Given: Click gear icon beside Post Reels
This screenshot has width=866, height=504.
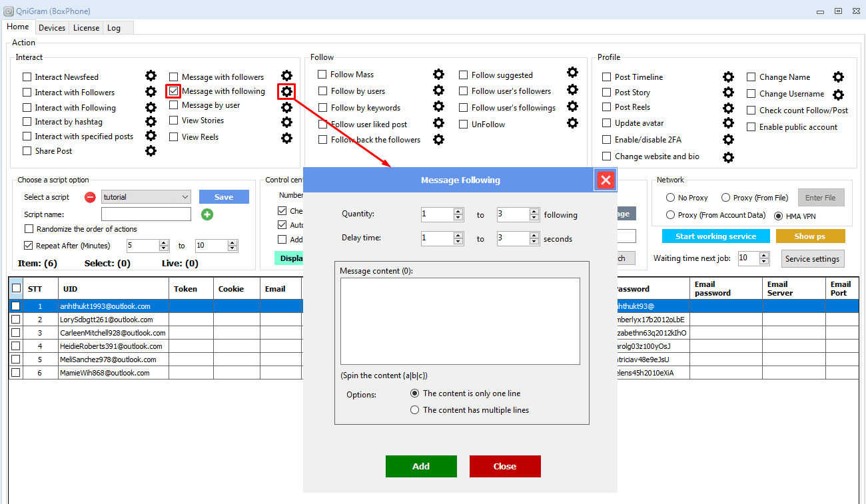Looking at the screenshot, I should [728, 108].
